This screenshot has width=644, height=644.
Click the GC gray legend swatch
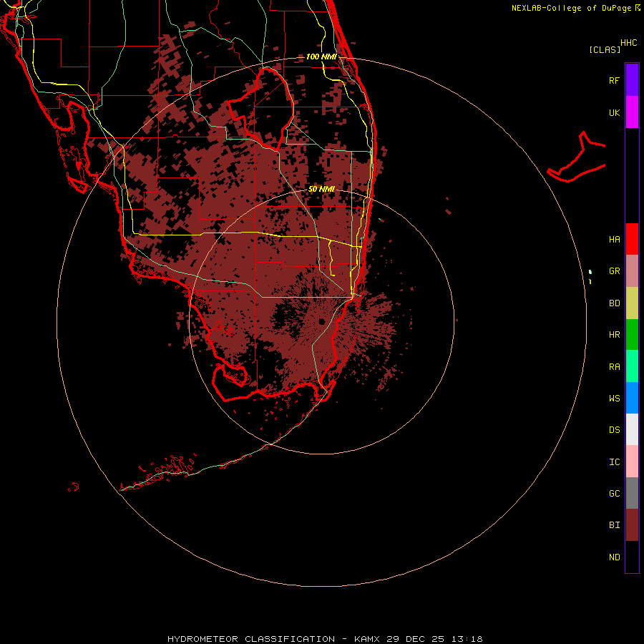click(x=632, y=493)
